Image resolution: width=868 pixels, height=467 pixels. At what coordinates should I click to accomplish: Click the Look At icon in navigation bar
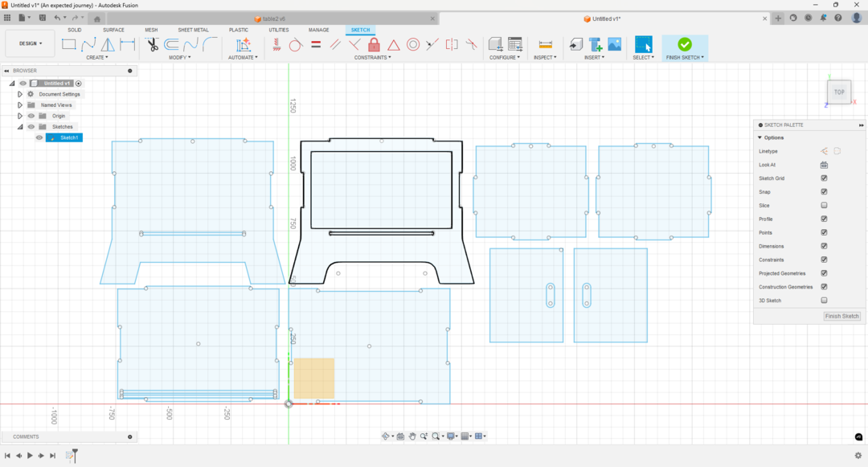(400, 436)
